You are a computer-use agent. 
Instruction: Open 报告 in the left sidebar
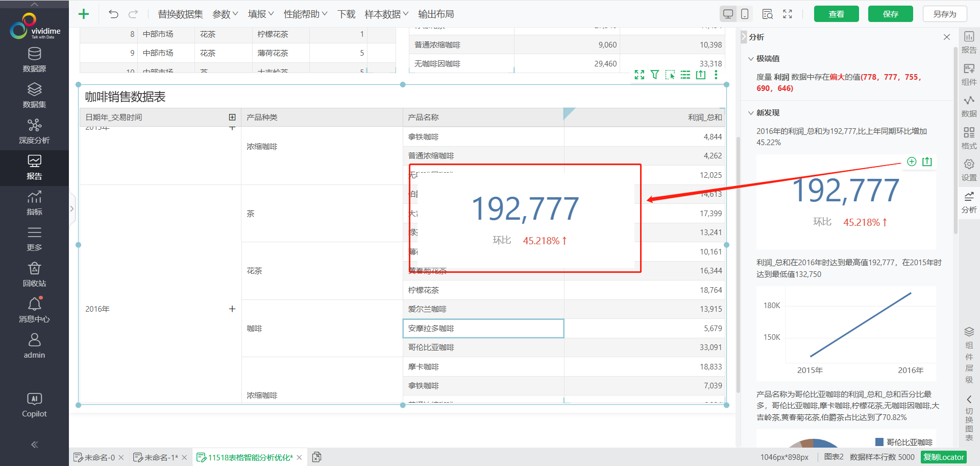(x=34, y=168)
